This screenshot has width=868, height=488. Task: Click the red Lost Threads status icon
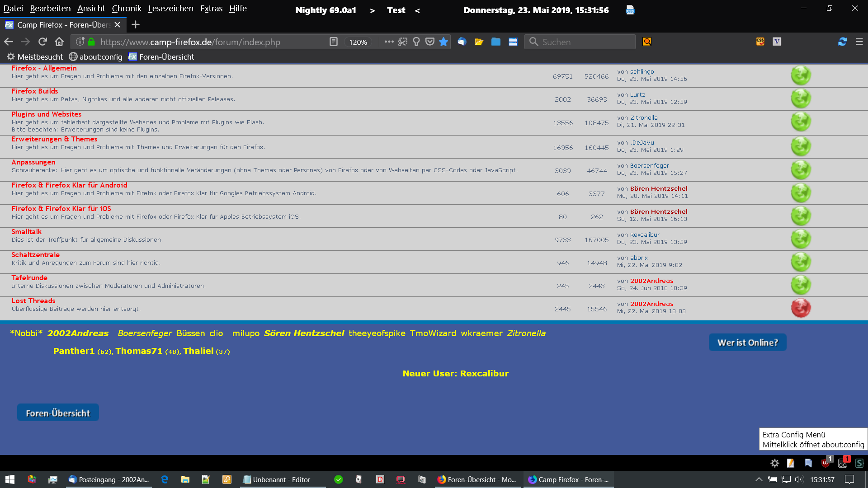[x=801, y=308]
